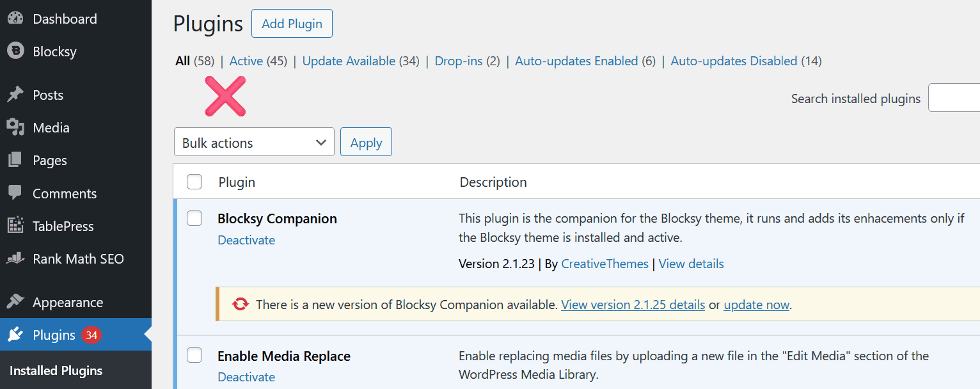Open the Bulk actions dropdown
This screenshot has width=980, height=389.
click(x=254, y=143)
